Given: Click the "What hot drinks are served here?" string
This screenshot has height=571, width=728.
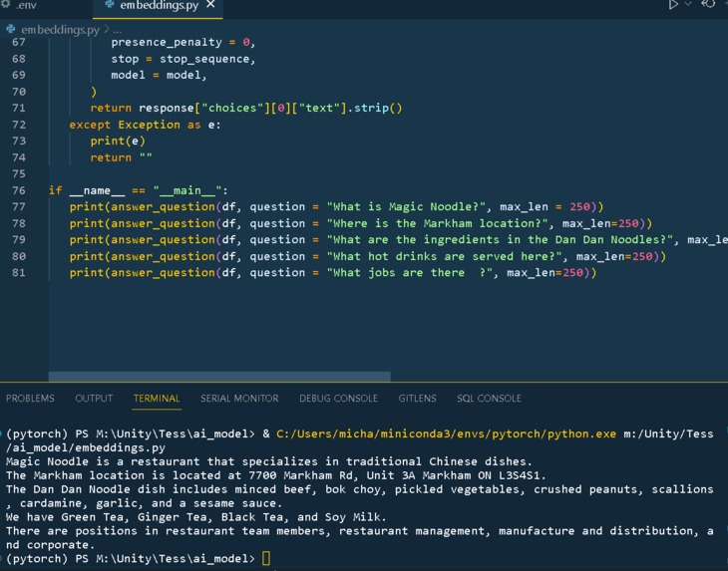Looking at the screenshot, I should [445, 256].
